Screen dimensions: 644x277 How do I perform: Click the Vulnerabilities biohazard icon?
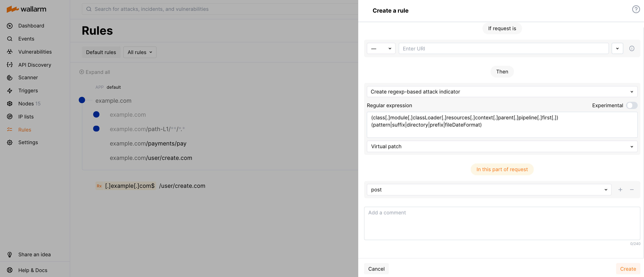click(x=10, y=52)
